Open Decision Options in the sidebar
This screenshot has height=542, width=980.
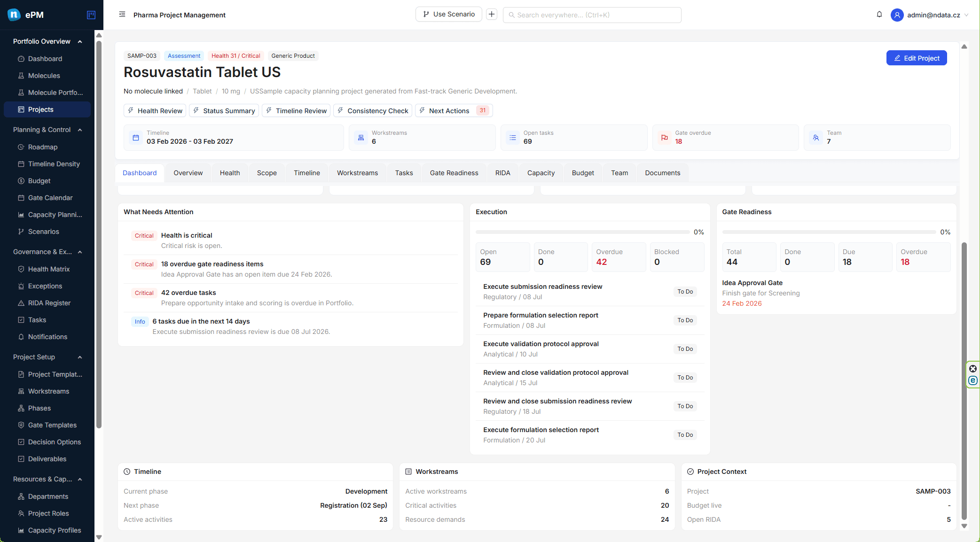[x=47, y=442]
